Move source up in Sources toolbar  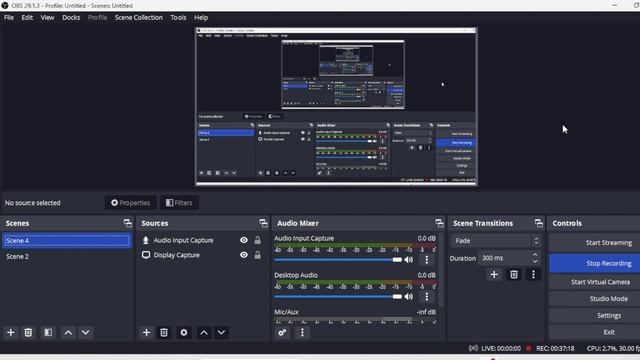pos(204,333)
